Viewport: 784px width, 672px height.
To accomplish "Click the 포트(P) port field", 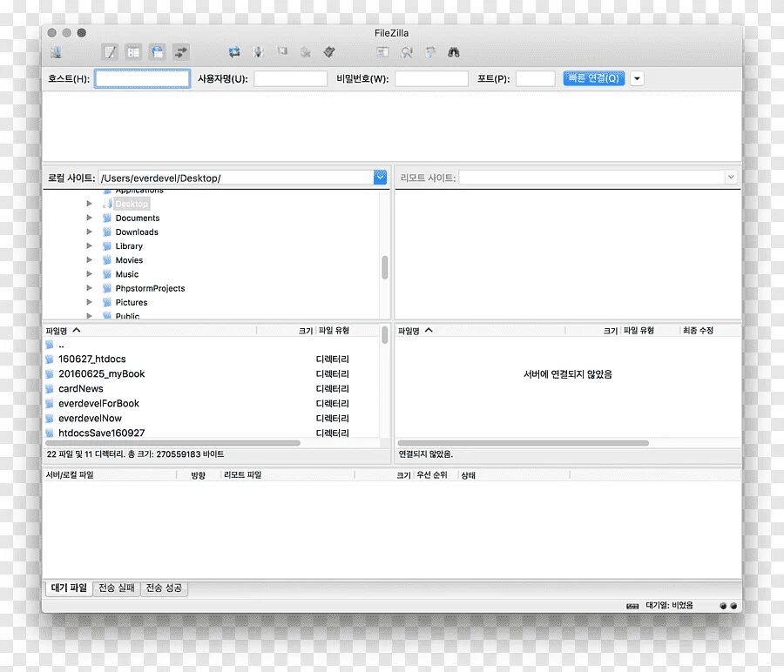I will 536,78.
